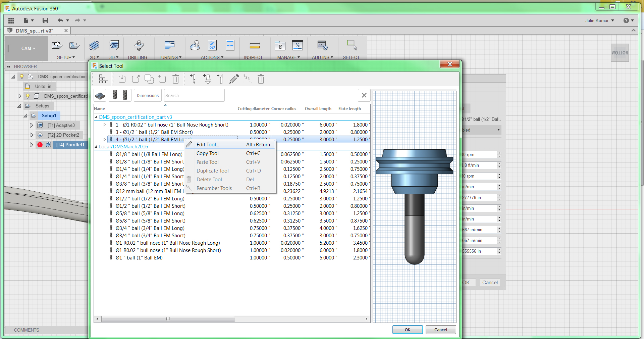
Task: Click the setup sheet icon under ACTIONS
Action: coord(230,45)
